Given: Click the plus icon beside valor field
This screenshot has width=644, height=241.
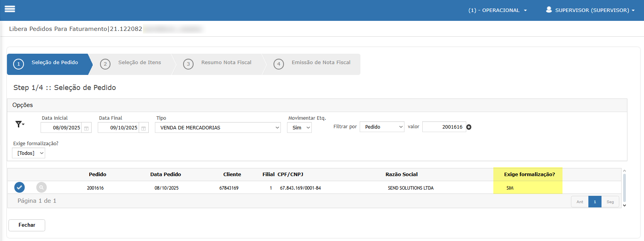Looking at the screenshot, I should click(469, 127).
